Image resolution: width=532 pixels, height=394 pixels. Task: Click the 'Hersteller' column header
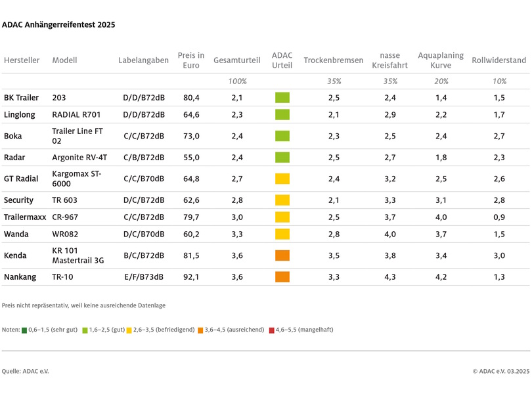pyautogui.click(x=22, y=60)
